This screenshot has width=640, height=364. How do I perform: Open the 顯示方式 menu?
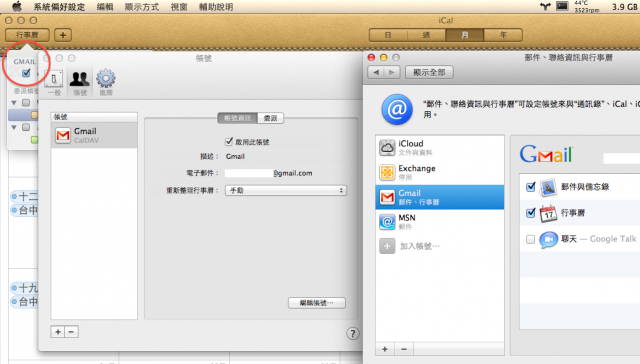(142, 7)
